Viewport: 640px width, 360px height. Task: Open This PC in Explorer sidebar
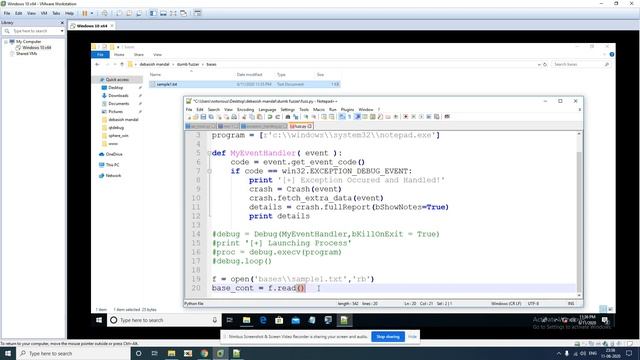click(112, 165)
